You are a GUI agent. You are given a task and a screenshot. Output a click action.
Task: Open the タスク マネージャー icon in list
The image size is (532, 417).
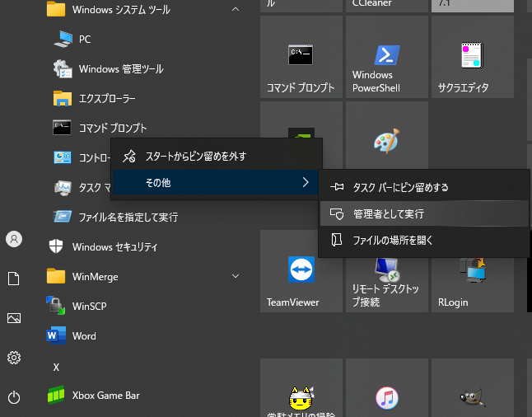tap(63, 187)
